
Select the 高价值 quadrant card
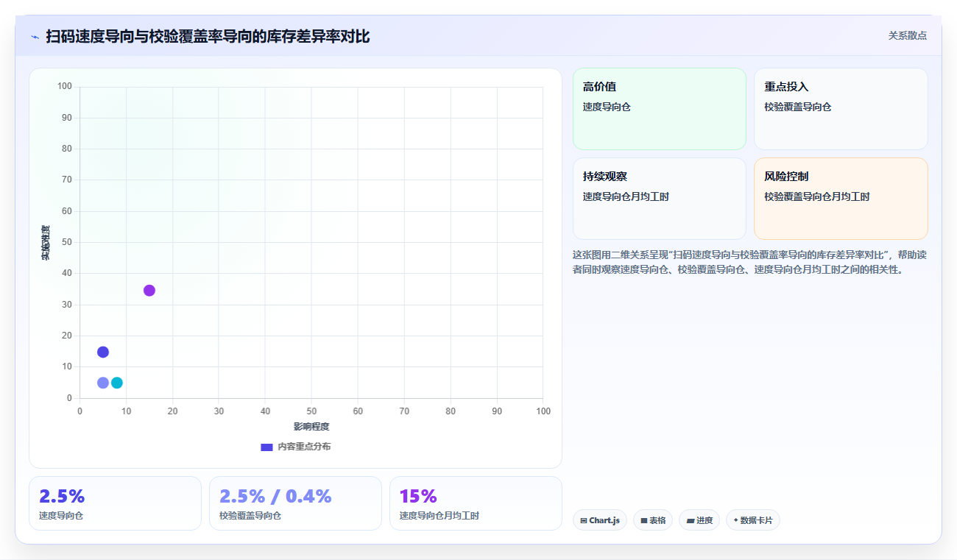coord(660,109)
